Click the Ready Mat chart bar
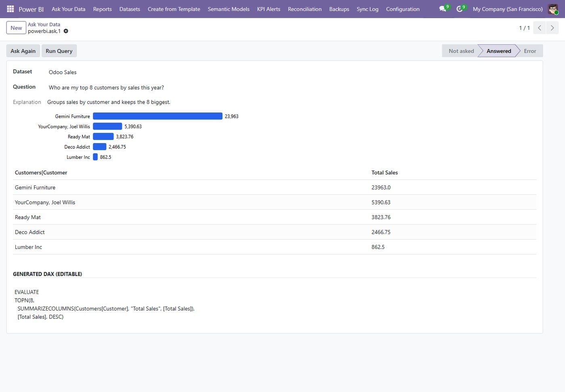Viewport: 565px width, 392px height. click(103, 137)
